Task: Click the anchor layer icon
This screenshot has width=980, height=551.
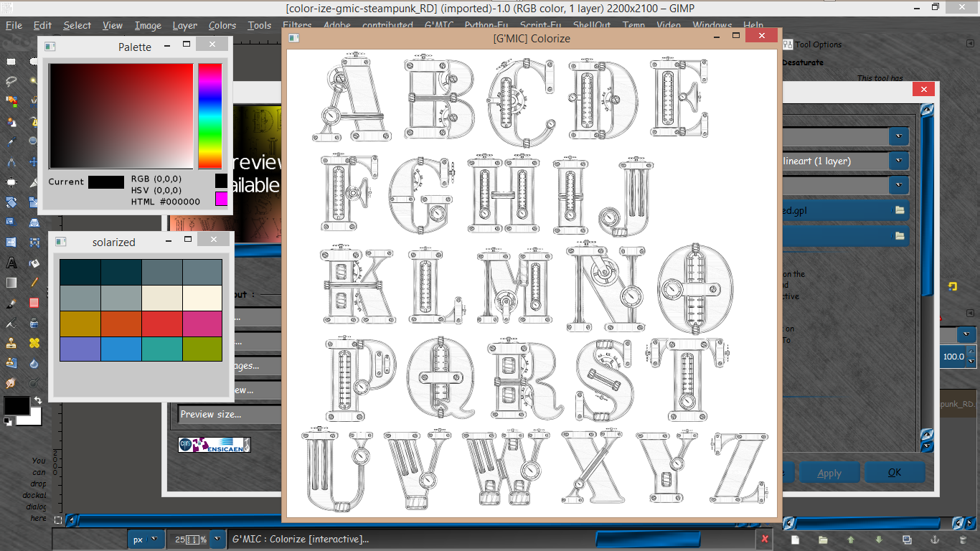Action: [x=935, y=540]
